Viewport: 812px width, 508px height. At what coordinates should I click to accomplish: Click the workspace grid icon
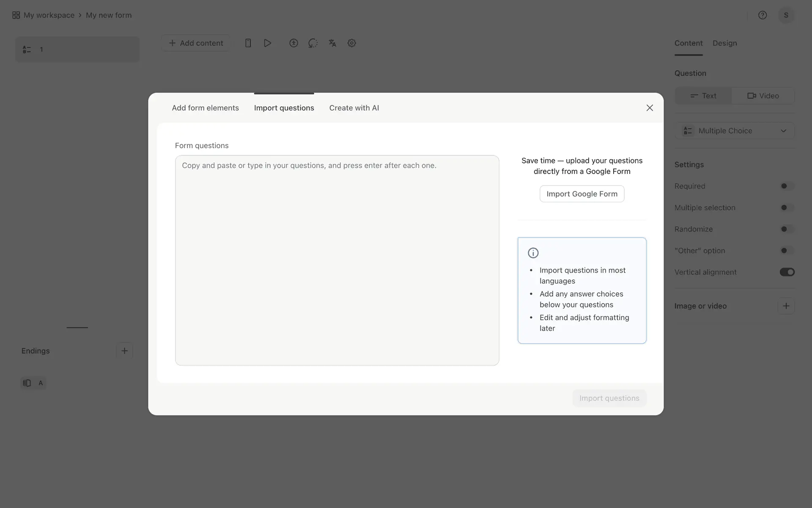(x=16, y=15)
